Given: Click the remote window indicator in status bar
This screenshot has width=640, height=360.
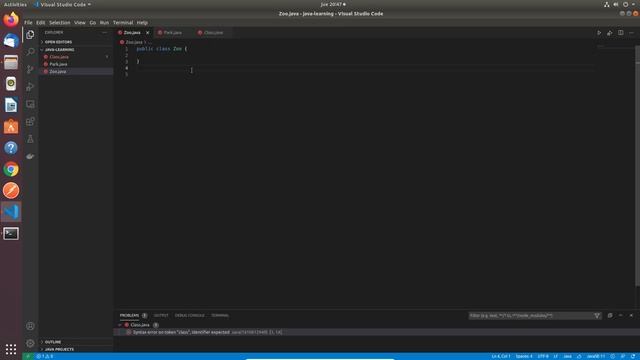Looking at the screenshot, I should pos(28,356).
